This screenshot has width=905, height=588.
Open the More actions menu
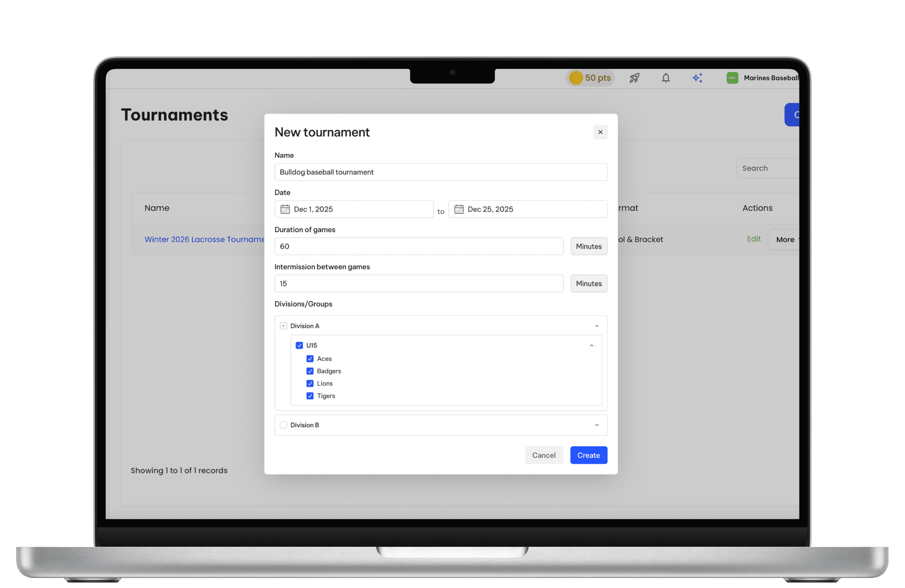click(x=786, y=239)
